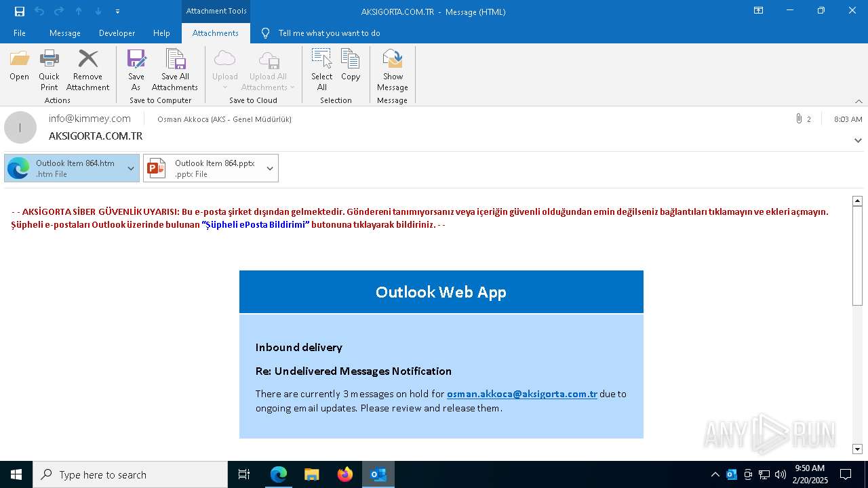Click the message scrollbar down arrow
This screenshot has width=868, height=488.
857,449
